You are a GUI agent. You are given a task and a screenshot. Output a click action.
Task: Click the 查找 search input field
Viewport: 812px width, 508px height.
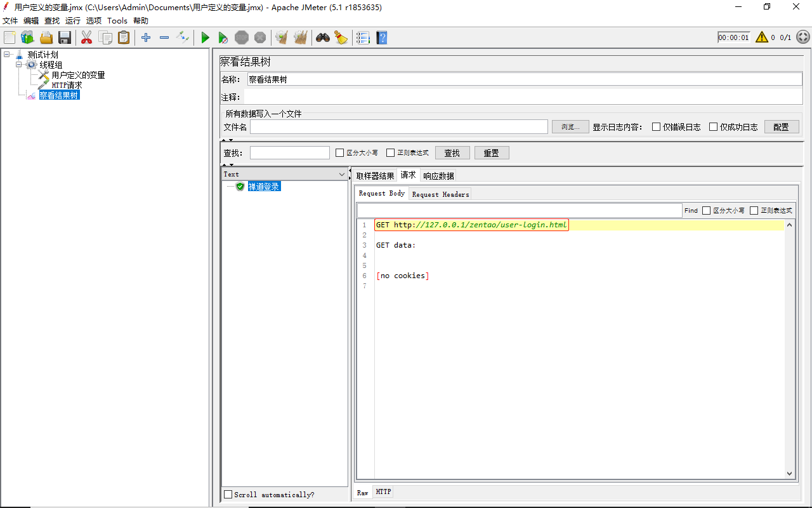pyautogui.click(x=290, y=153)
